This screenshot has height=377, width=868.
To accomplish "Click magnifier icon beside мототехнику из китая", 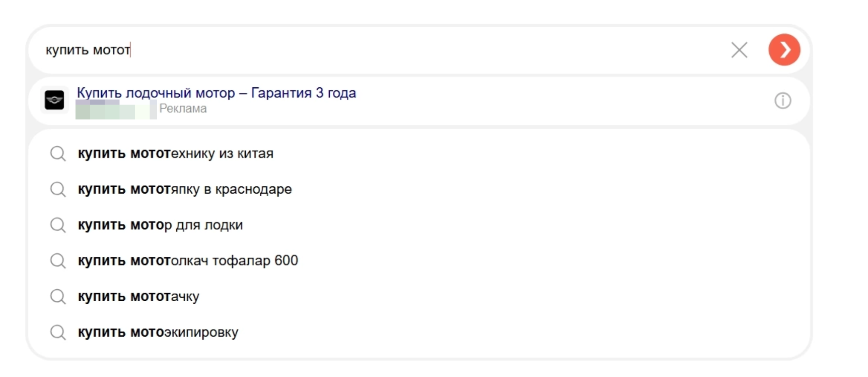I will coord(58,154).
